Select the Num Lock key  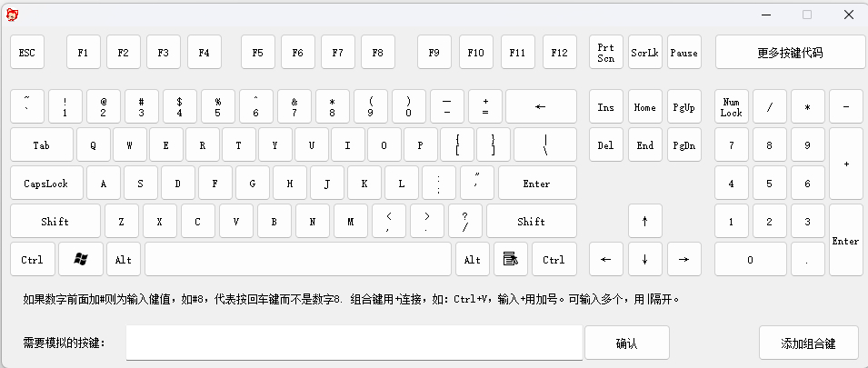(x=732, y=106)
